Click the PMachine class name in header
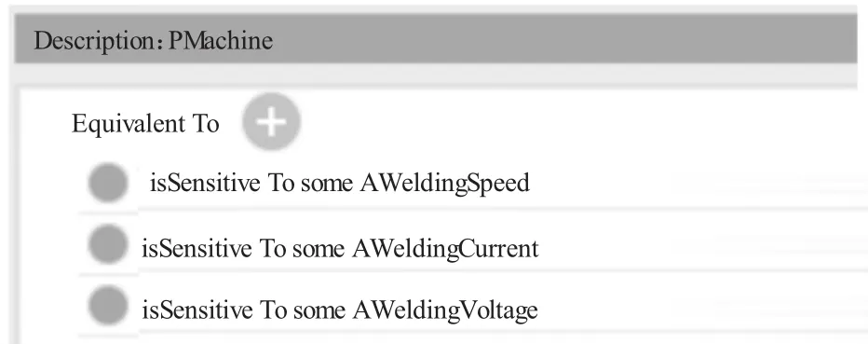 [221, 40]
